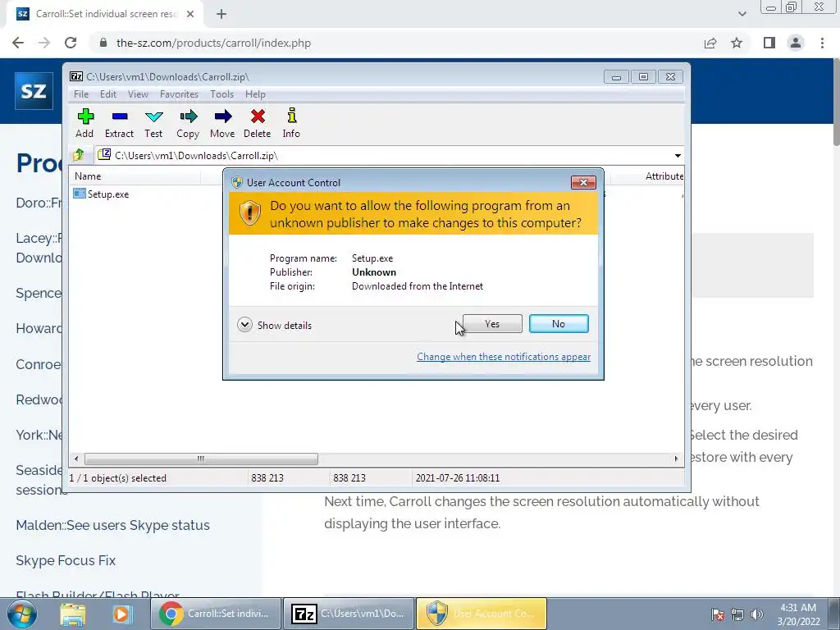
Task: Close the User Account Control dialog
Action: coord(583,183)
